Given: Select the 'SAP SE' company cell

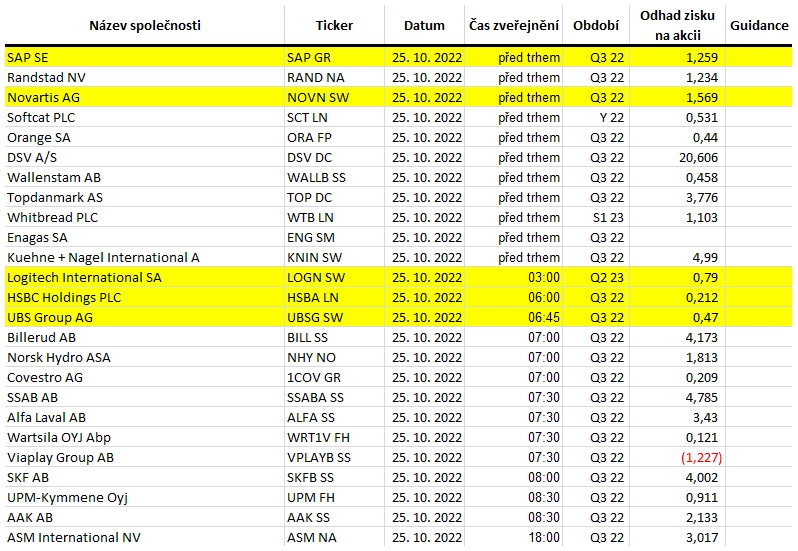Looking at the screenshot, I should coord(145,57).
